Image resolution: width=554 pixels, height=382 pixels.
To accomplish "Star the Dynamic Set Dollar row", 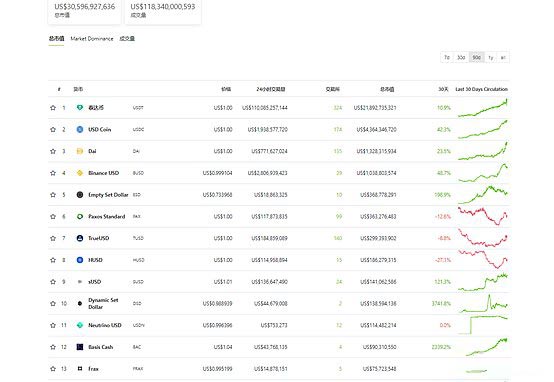I will [x=53, y=304].
